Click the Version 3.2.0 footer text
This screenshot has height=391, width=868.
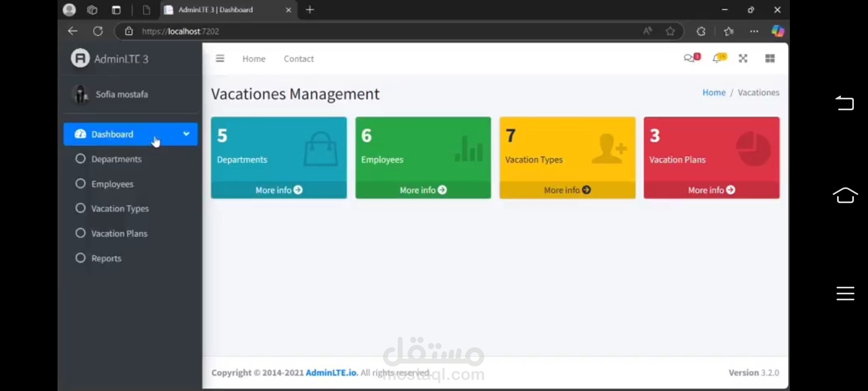click(754, 373)
